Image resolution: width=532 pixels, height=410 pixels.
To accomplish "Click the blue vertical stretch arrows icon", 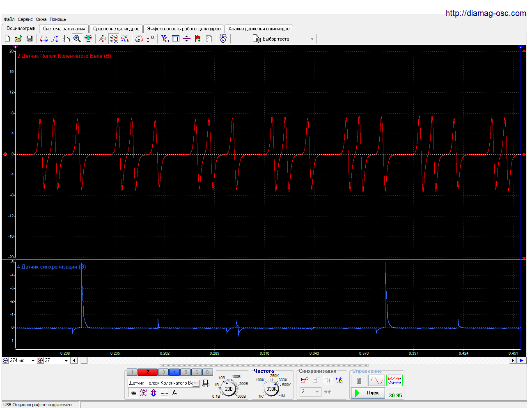I will click(154, 393).
